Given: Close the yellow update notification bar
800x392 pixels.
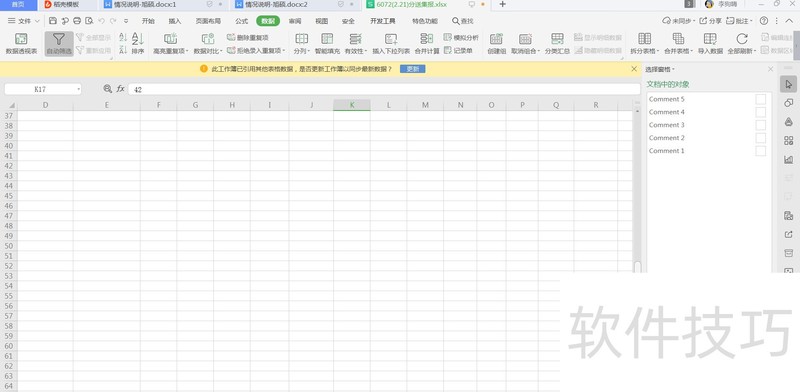Looking at the screenshot, I should point(634,69).
